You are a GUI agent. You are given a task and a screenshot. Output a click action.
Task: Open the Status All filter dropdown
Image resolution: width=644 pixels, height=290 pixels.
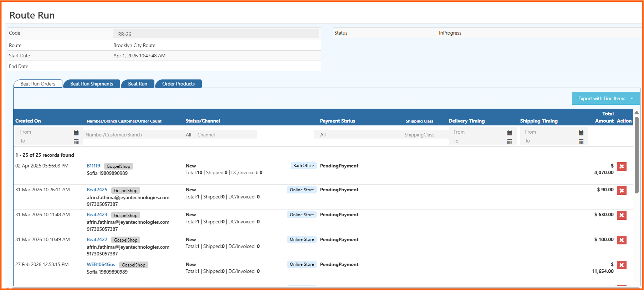pyautogui.click(x=188, y=135)
